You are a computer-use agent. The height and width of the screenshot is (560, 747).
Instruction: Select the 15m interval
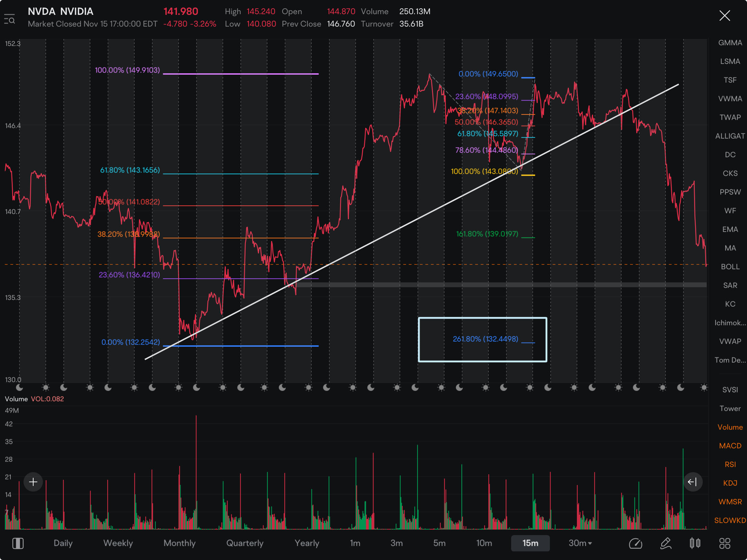click(x=531, y=543)
